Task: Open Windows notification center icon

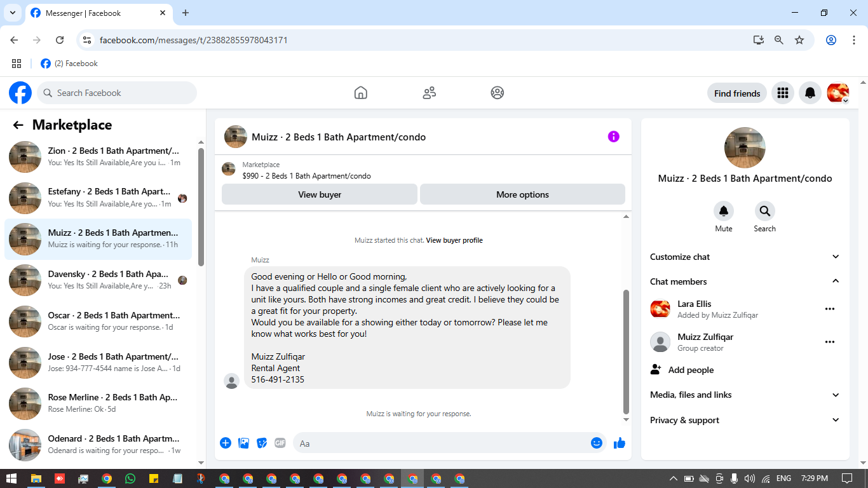Action: 846,478
